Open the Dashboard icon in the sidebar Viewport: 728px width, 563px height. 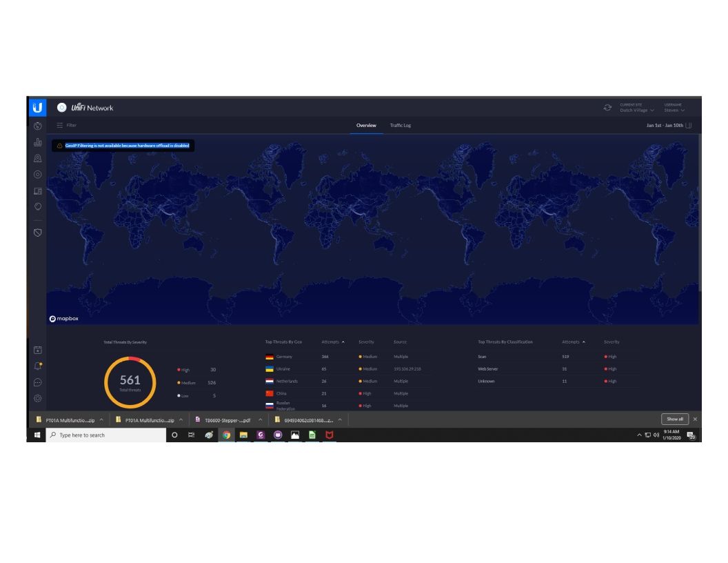point(38,126)
